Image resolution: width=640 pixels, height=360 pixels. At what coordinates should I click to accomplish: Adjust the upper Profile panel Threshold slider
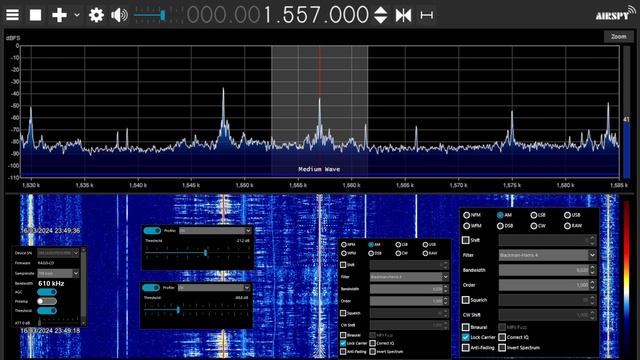197,253
